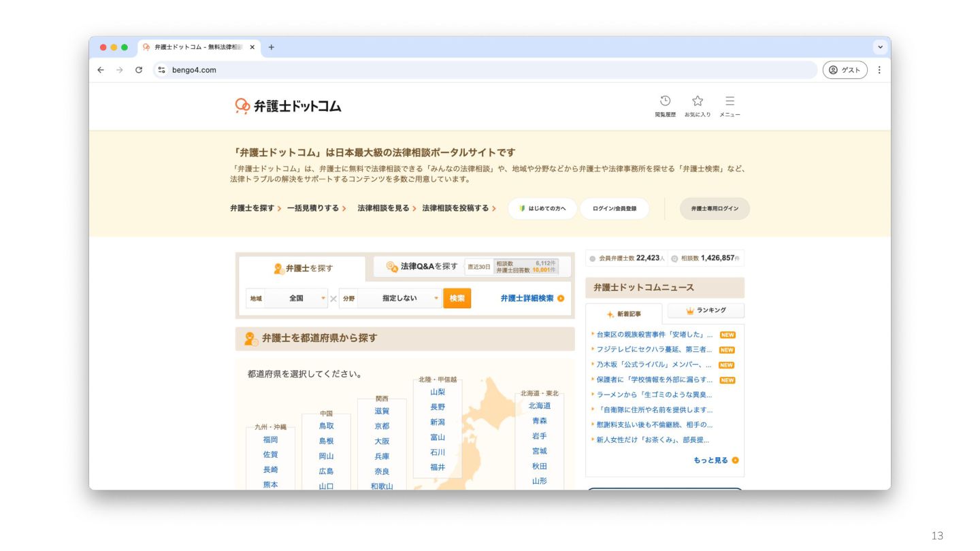Open news article 台東区の親族殺害事件

pos(654,335)
